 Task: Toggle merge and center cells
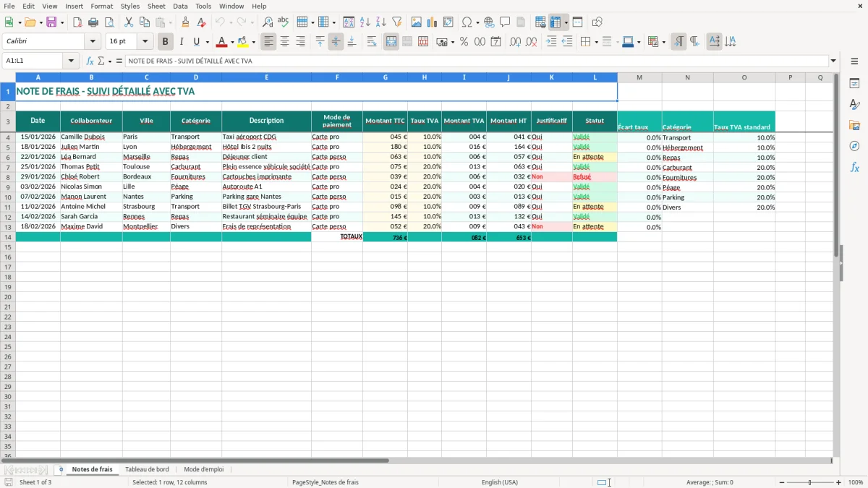pyautogui.click(x=391, y=42)
